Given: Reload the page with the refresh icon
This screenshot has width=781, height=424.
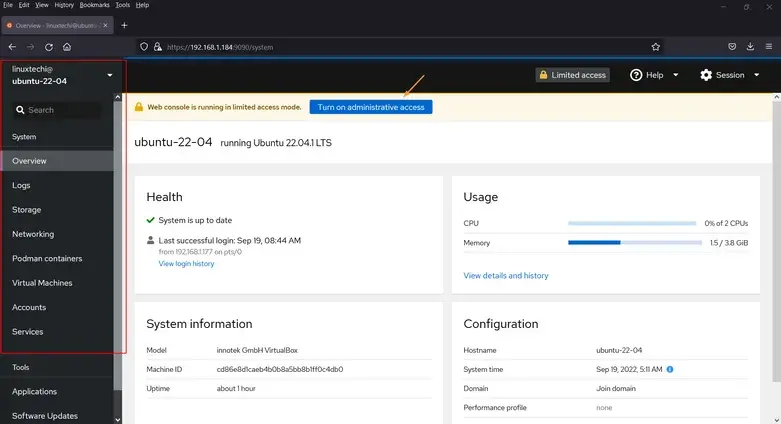Looking at the screenshot, I should 49,47.
